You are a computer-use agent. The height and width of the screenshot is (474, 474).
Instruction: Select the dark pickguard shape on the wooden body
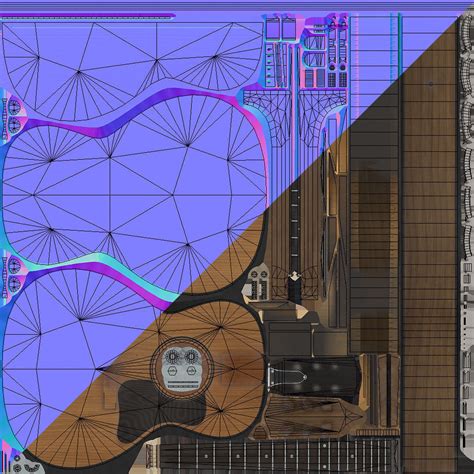[162, 413]
